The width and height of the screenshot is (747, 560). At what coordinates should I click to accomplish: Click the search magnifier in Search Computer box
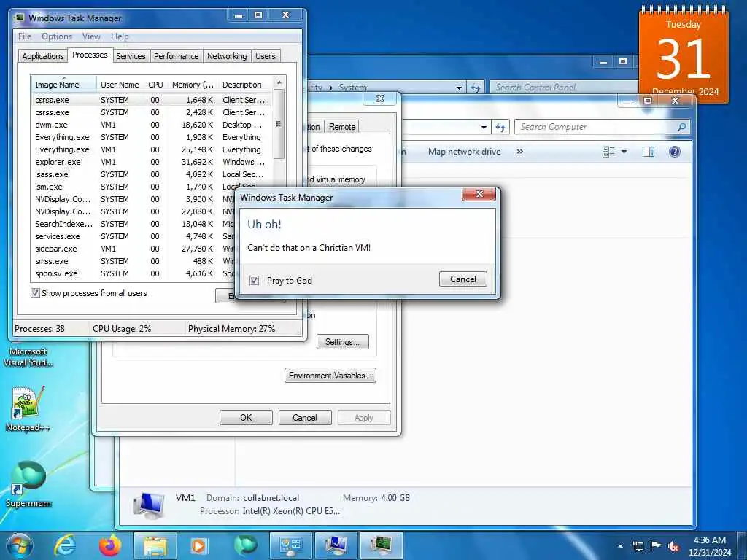coord(682,127)
